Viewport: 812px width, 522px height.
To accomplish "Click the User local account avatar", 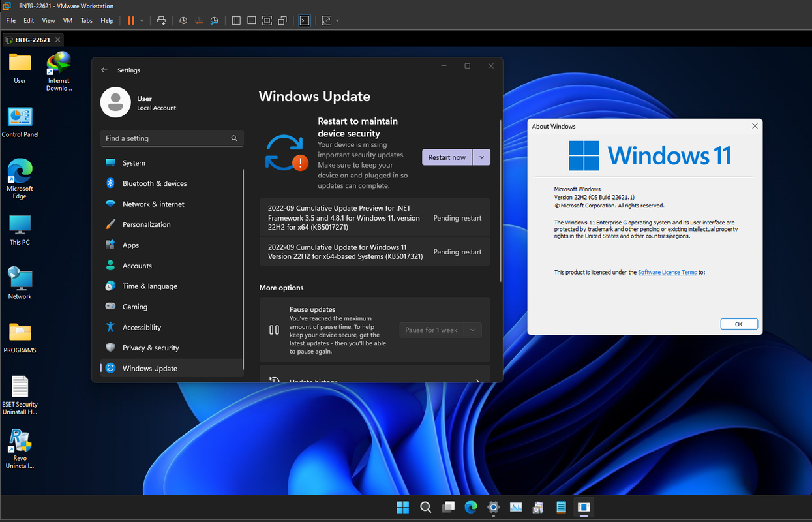I will 115,102.
